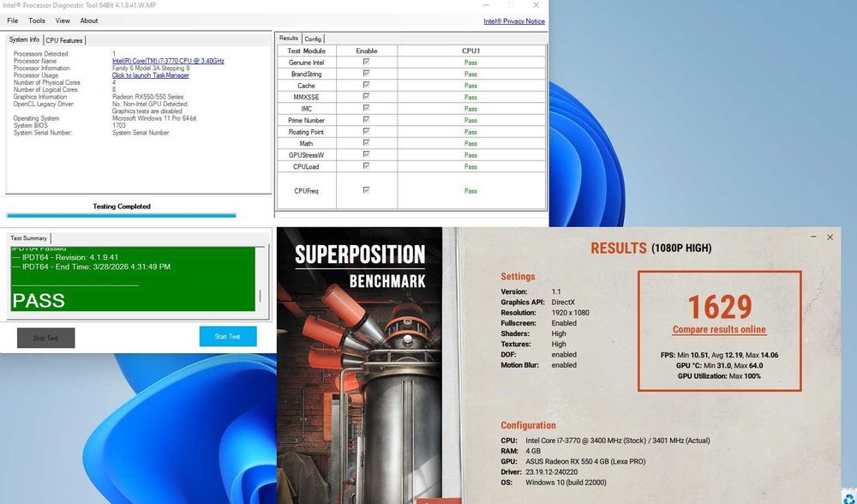Toggle the GPUStressW test checkbox
This screenshot has height=504, width=857.
click(366, 154)
